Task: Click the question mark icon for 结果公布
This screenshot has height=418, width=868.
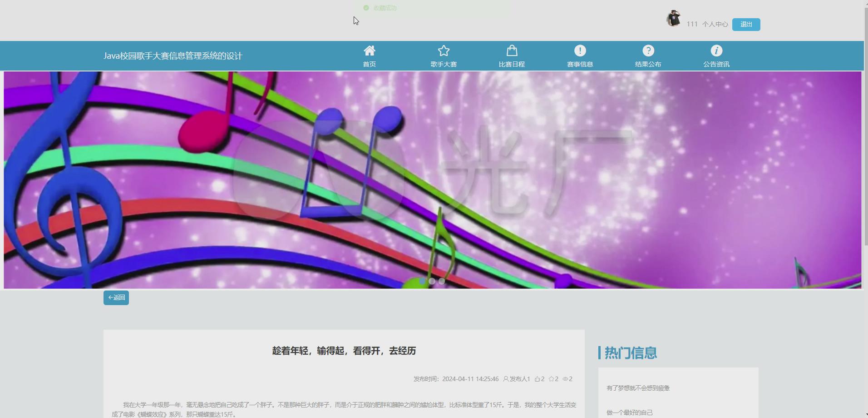Action: [648, 50]
